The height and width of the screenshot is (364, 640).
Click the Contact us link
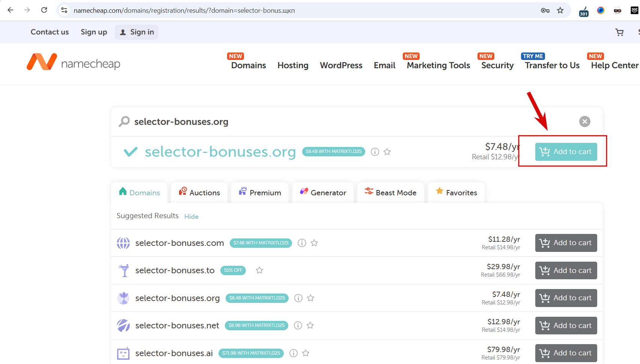click(50, 32)
